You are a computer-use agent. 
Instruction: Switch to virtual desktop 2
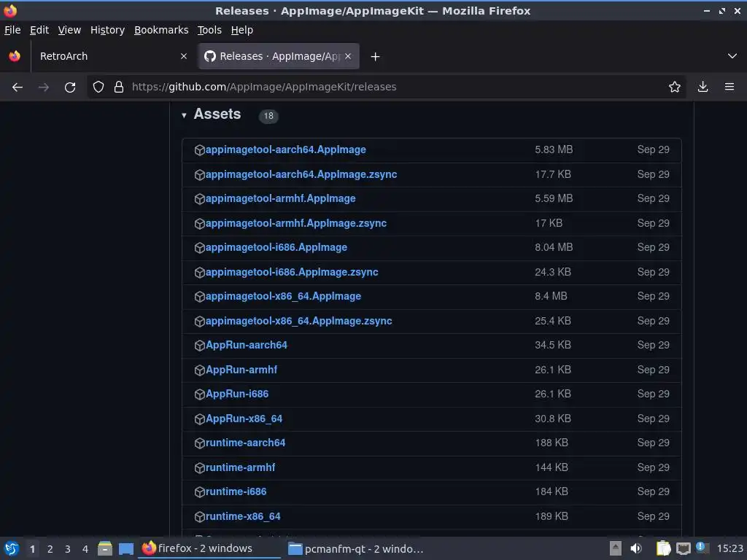[50, 550]
